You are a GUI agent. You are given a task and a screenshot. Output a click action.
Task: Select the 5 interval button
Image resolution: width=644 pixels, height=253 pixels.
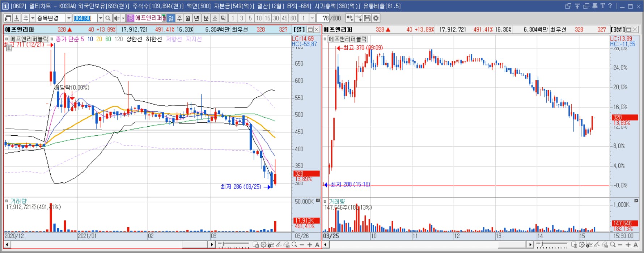[x=250, y=18]
